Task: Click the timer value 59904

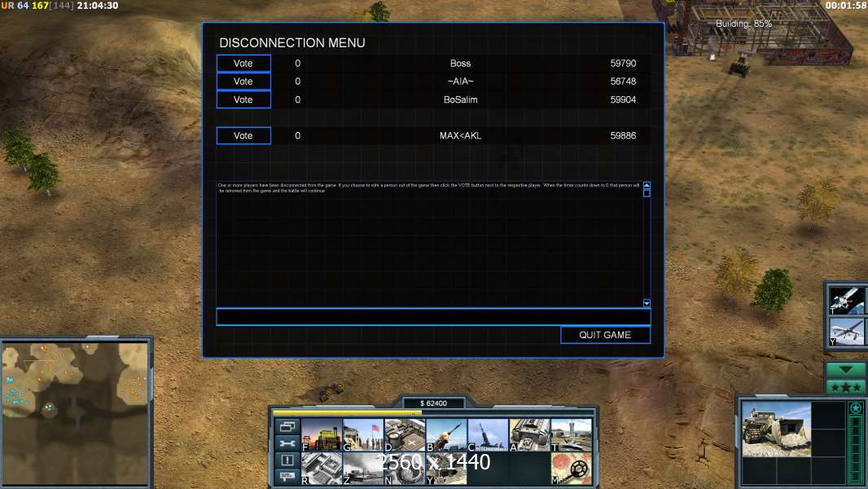Action: (624, 99)
